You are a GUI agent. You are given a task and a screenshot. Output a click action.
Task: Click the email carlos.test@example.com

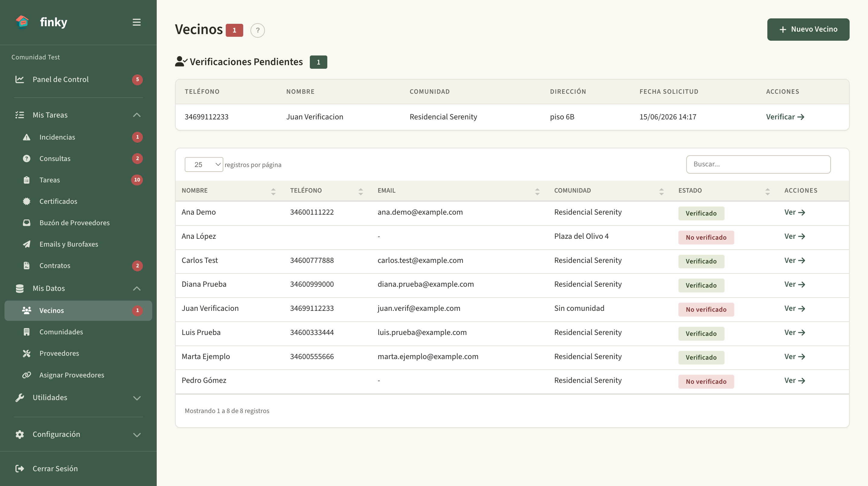click(x=420, y=260)
